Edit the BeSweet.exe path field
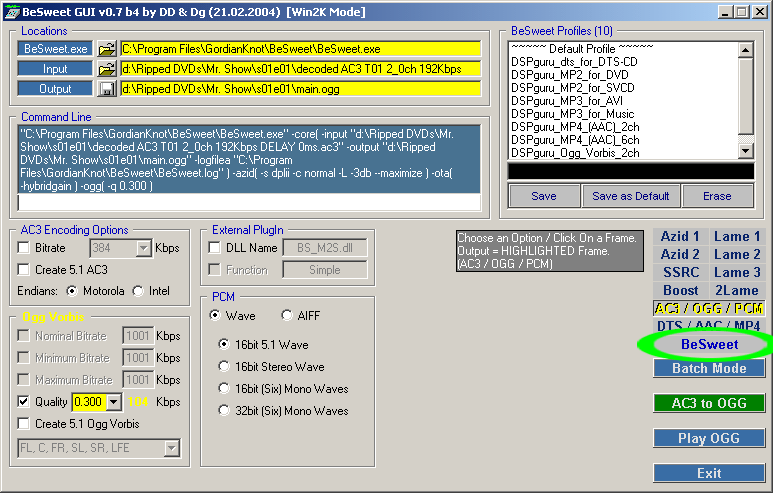Screen dimensions: 773x493 click(x=300, y=49)
